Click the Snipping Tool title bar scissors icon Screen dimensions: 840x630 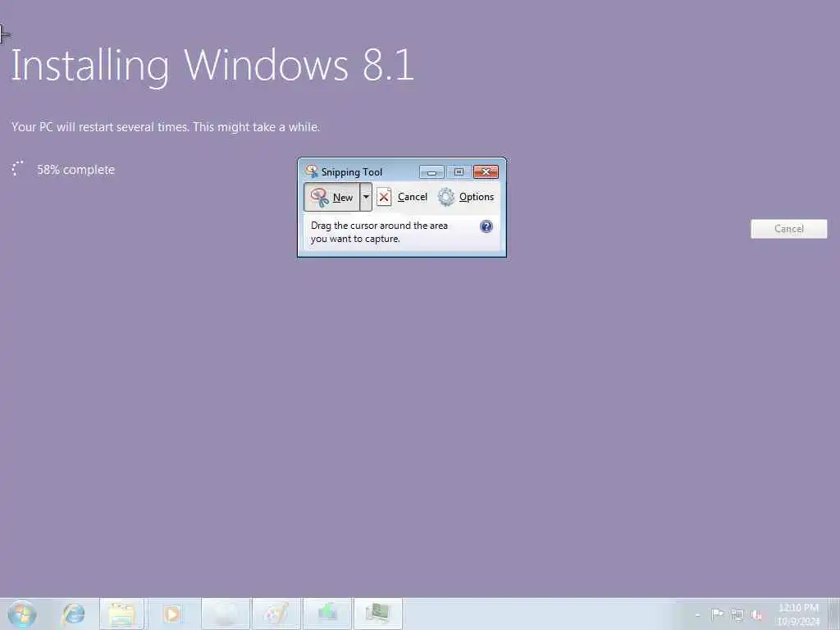[x=311, y=171]
